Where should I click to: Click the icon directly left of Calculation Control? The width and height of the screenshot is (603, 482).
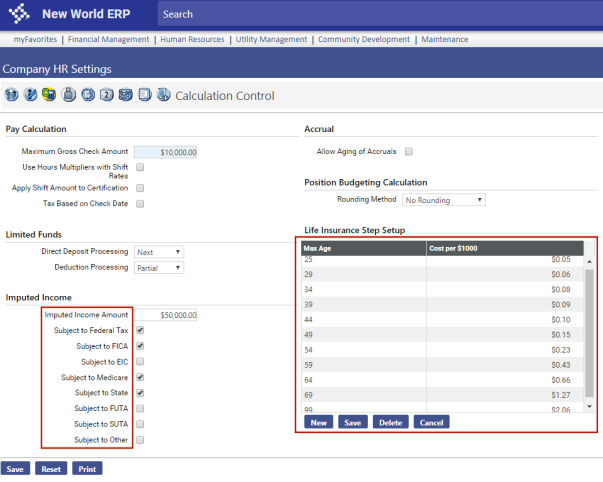(163, 96)
